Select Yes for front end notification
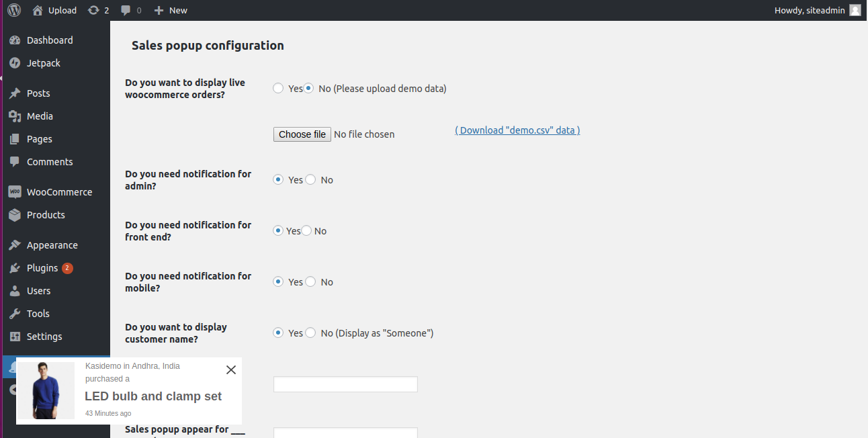This screenshot has width=868, height=438. 278,230
